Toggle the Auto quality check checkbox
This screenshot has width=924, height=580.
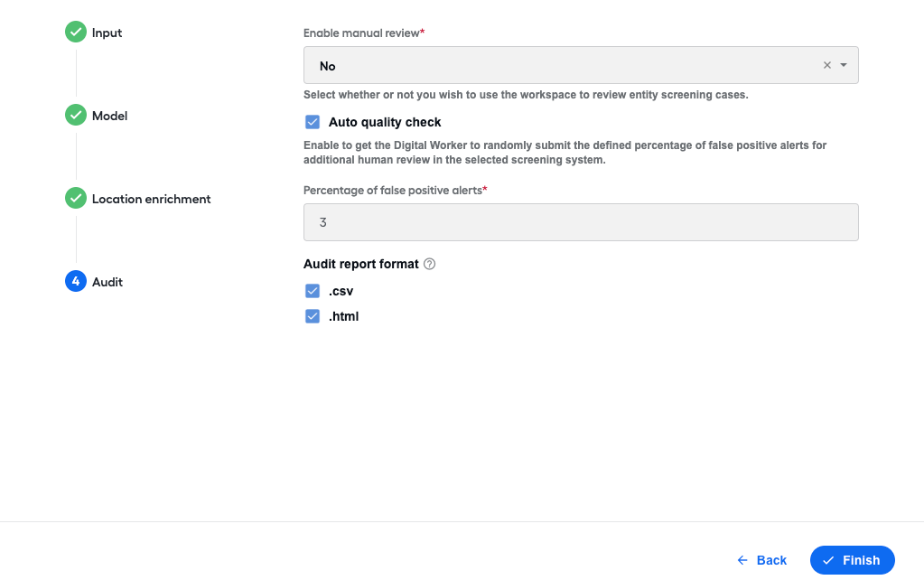[313, 122]
